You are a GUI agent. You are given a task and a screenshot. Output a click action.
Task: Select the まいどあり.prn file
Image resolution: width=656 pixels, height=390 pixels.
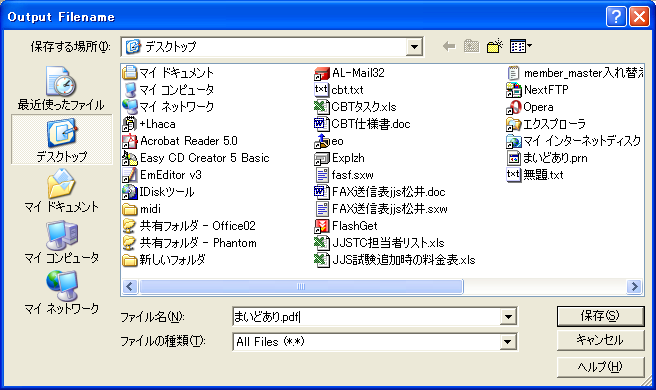click(x=547, y=158)
